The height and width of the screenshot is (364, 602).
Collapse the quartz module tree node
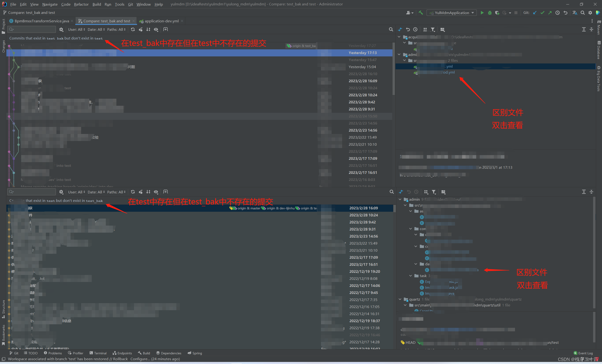(400, 299)
